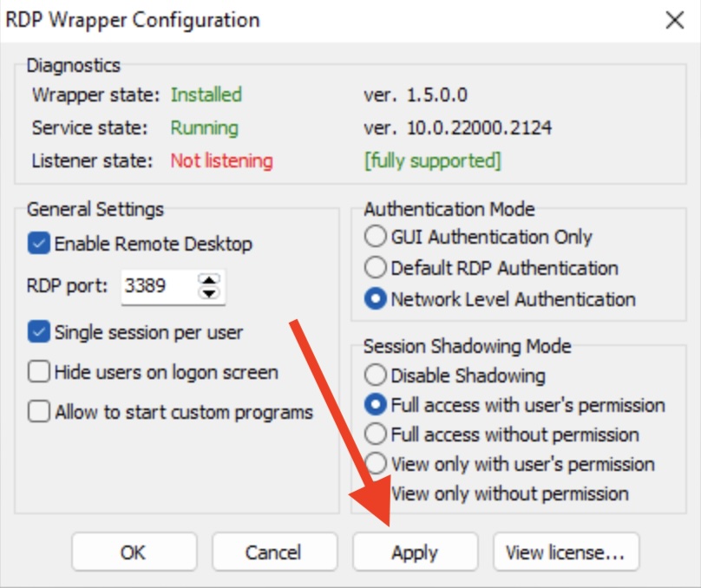Apply the configuration changes

[x=415, y=552]
